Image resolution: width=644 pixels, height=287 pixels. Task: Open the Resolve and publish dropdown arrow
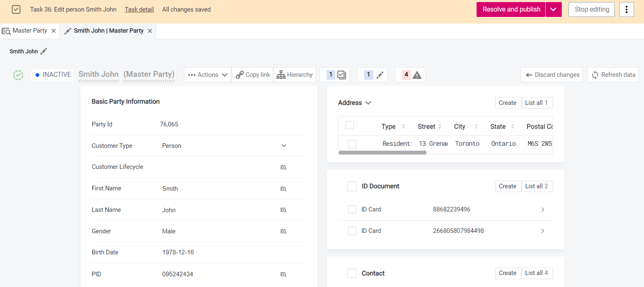point(553,9)
